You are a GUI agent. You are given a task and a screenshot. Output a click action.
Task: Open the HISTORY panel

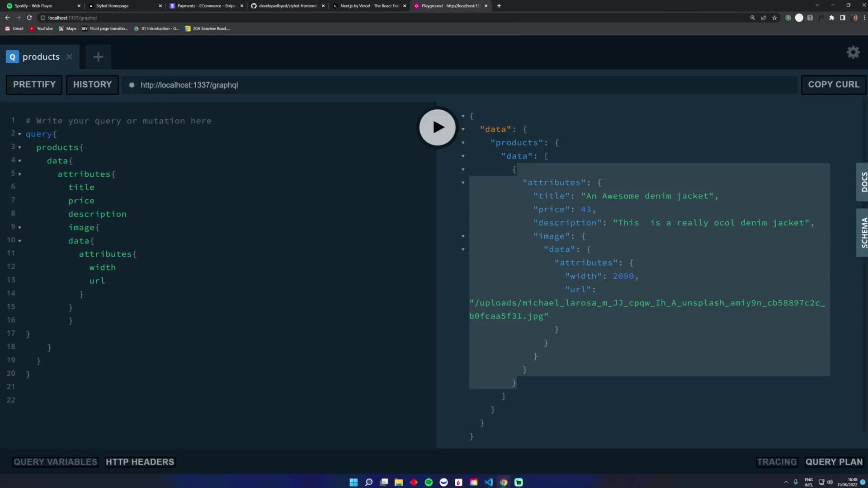92,84
